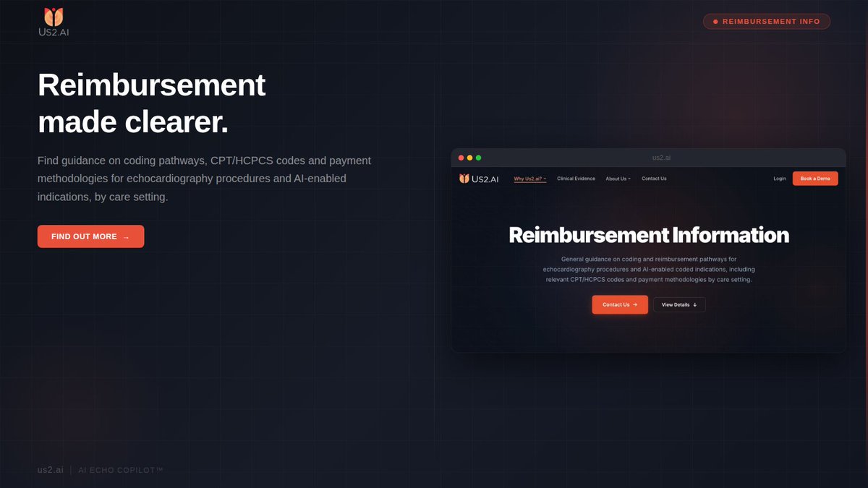Open the Clinical Evidence nav link

[576, 179]
